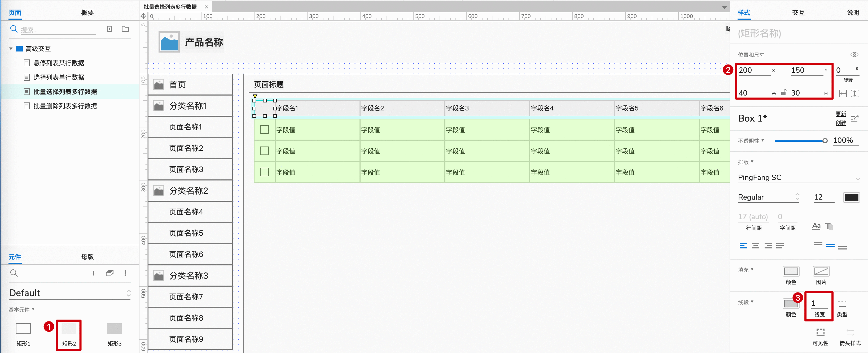Viewport: 868px width, 353px height.
Task: Click the 更新 style link
Action: [841, 114]
